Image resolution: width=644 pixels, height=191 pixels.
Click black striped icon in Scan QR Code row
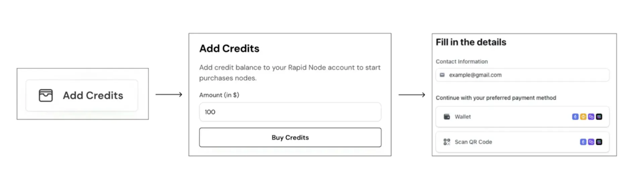coord(599,142)
